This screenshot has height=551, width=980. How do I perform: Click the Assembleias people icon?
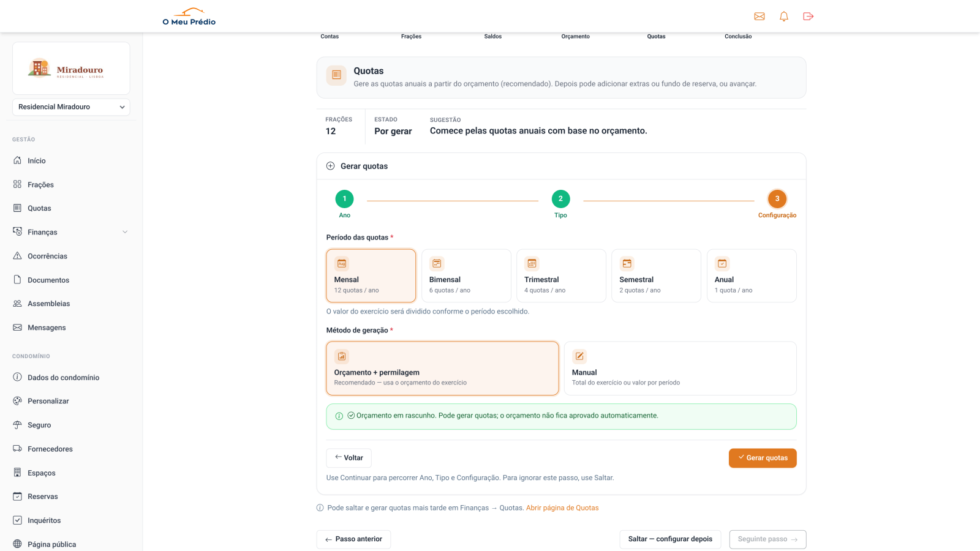point(17,304)
